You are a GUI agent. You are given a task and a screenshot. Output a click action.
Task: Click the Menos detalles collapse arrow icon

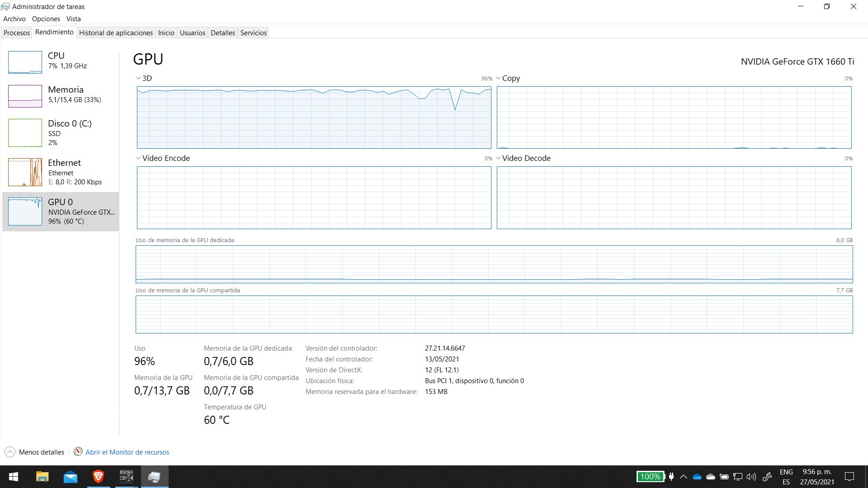(x=9, y=452)
